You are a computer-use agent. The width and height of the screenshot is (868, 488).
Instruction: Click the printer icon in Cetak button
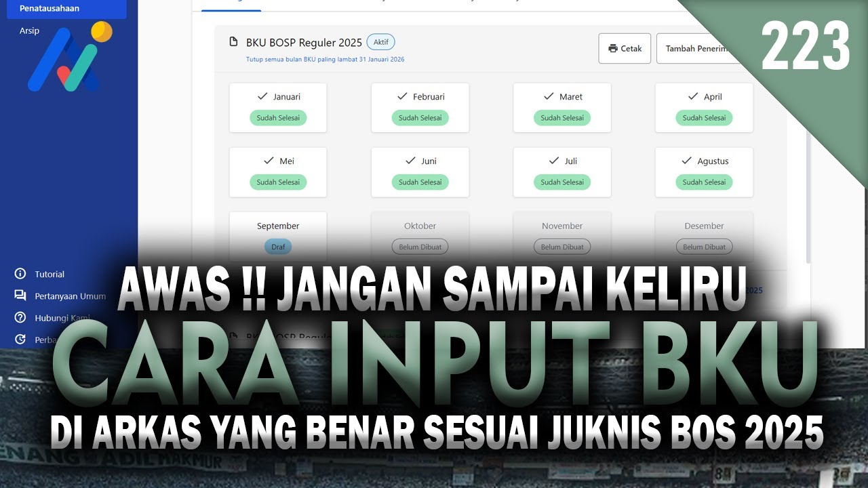coord(613,49)
